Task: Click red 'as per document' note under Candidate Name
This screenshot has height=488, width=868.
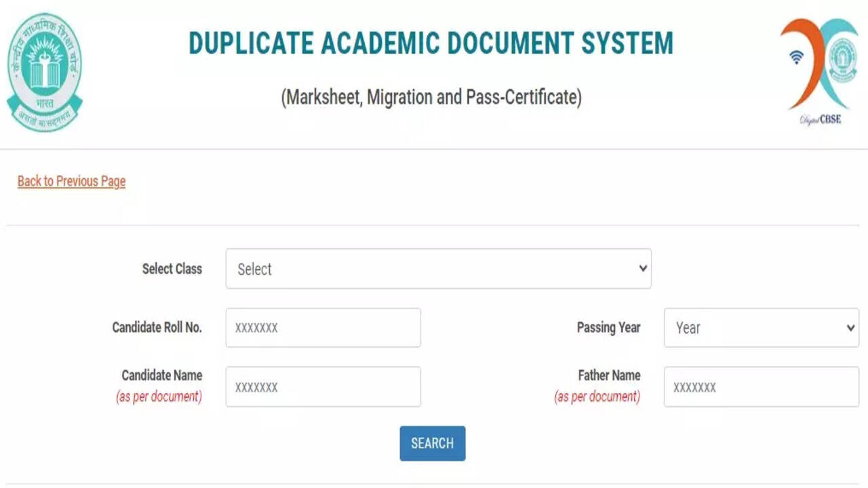Action: pyautogui.click(x=159, y=397)
